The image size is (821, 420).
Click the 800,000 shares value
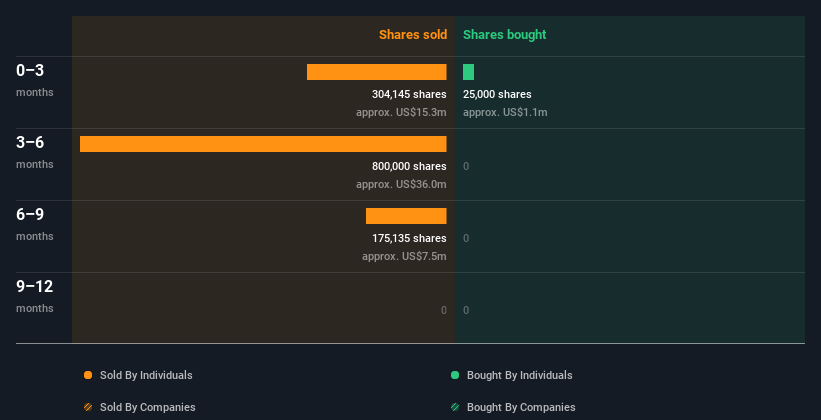pyautogui.click(x=409, y=166)
